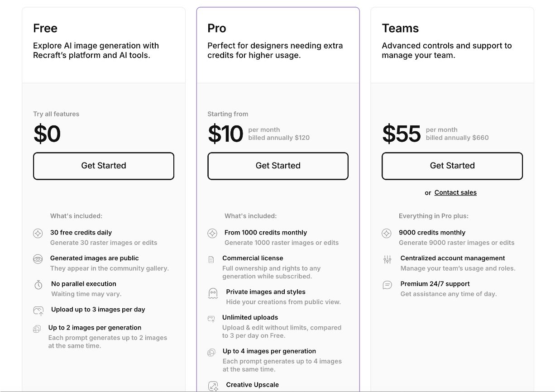Click the chat bubble Premium support icon
The image size is (555, 392).
point(387,285)
